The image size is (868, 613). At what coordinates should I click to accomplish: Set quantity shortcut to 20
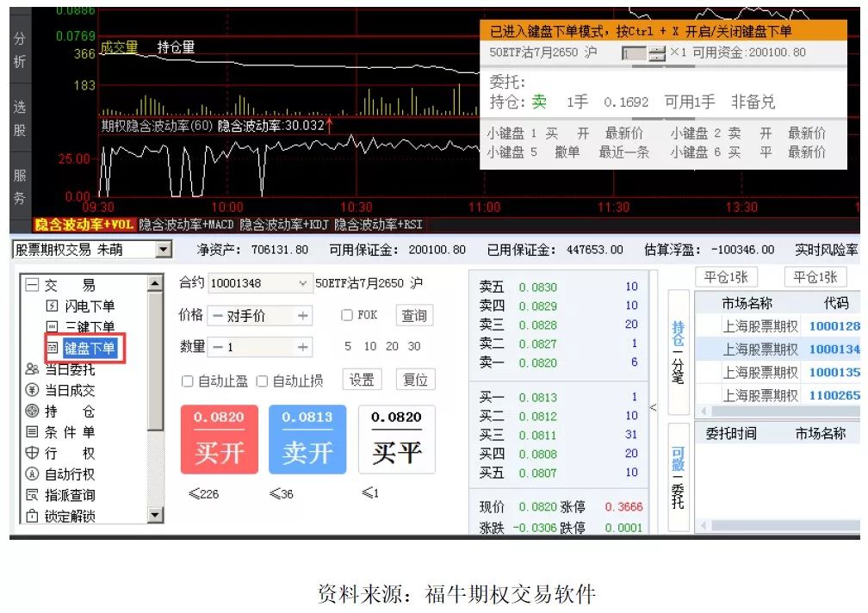[392, 346]
